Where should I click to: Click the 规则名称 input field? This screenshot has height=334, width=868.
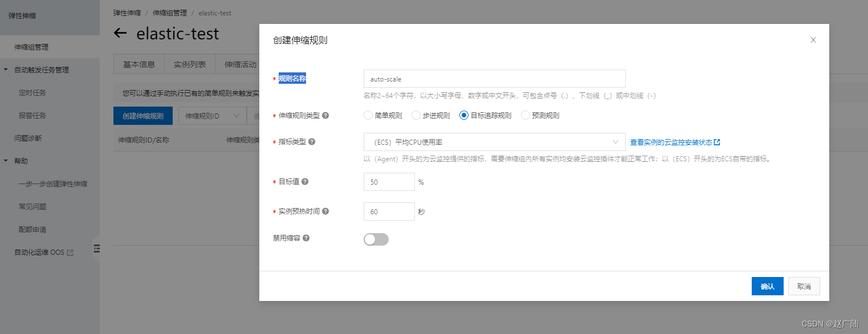coord(494,78)
